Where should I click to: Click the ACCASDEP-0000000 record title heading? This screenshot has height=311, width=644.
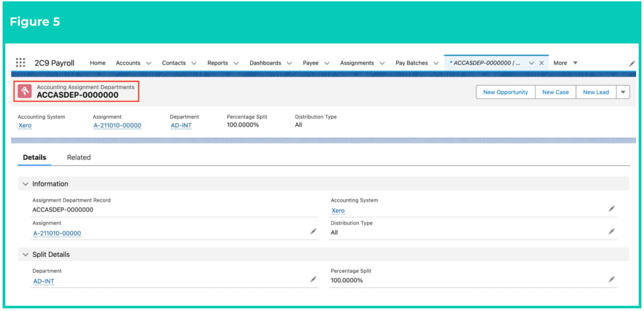(78, 95)
